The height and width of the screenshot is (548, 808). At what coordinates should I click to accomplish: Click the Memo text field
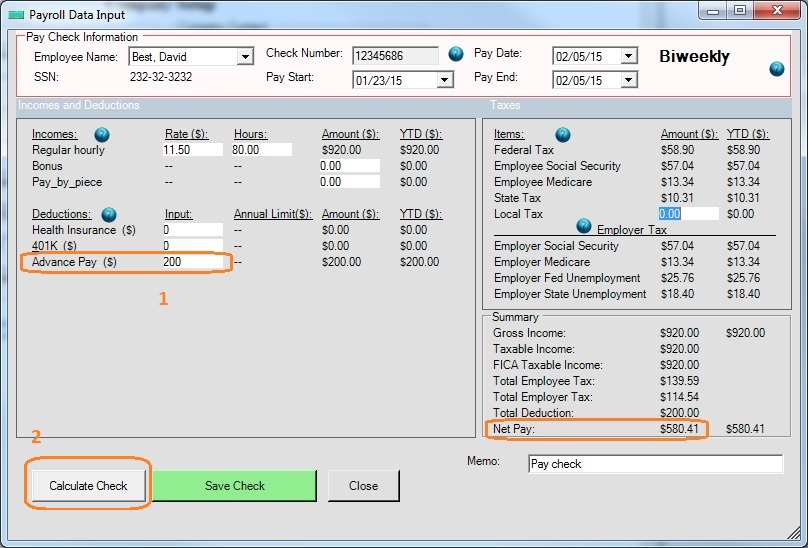(x=655, y=464)
